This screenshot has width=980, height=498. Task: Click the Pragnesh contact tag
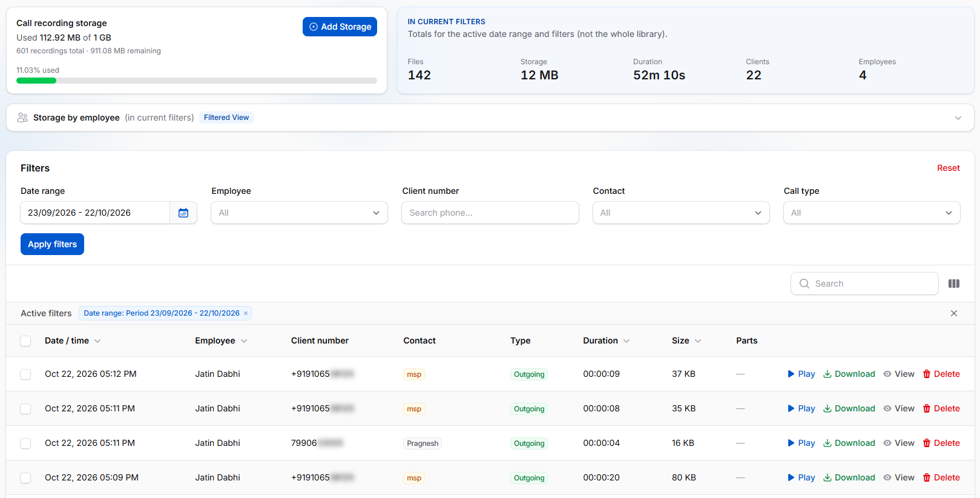pyautogui.click(x=423, y=443)
